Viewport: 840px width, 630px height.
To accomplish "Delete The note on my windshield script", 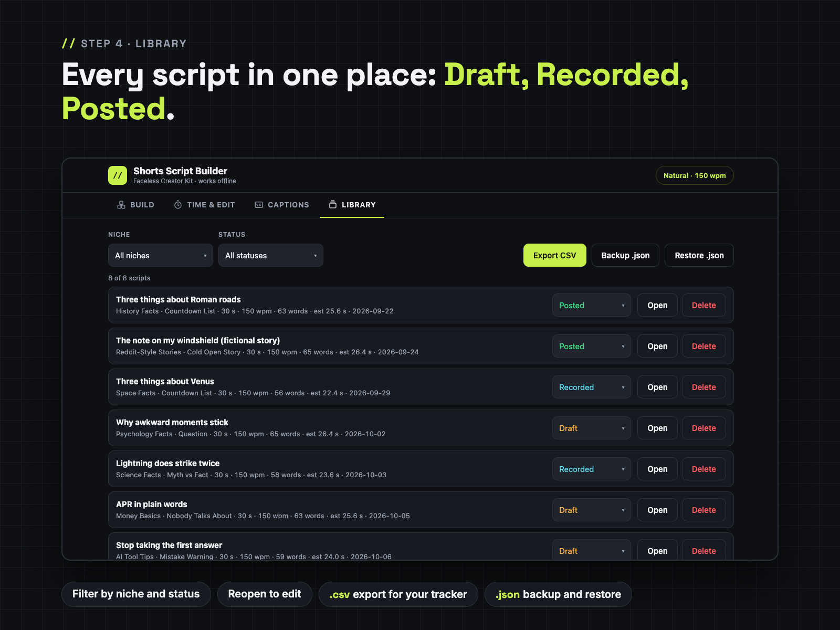I will 704,346.
